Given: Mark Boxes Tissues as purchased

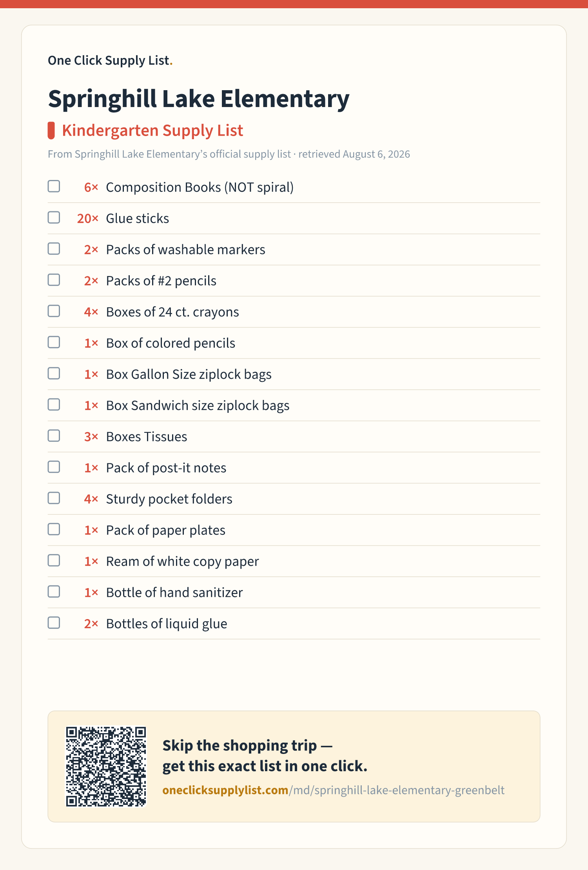Looking at the screenshot, I should [54, 436].
